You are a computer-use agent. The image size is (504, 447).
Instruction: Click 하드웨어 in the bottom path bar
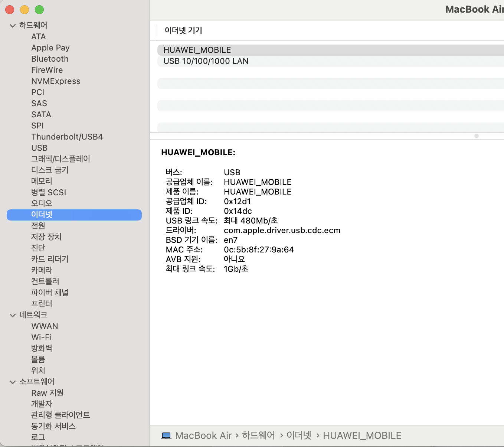258,435
